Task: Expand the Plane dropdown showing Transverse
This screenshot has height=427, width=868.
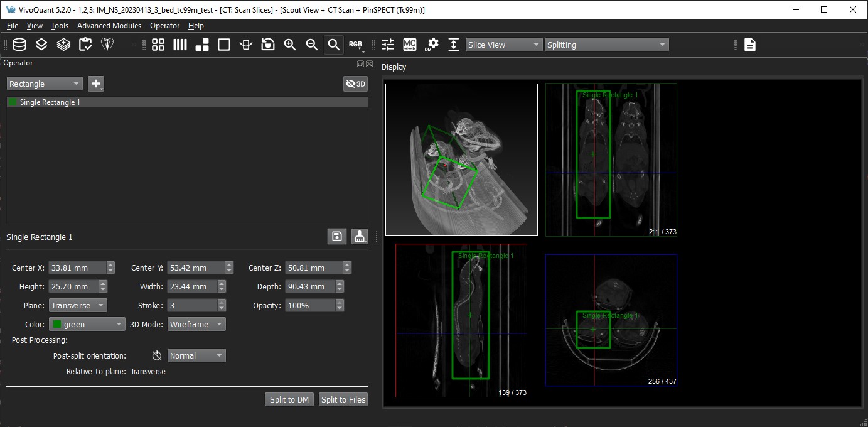Action: [x=78, y=305]
